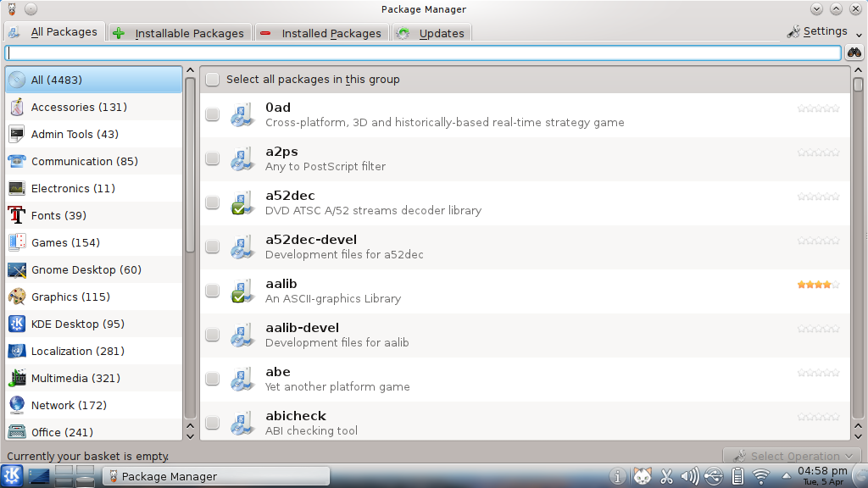Select the Office category

click(93, 430)
